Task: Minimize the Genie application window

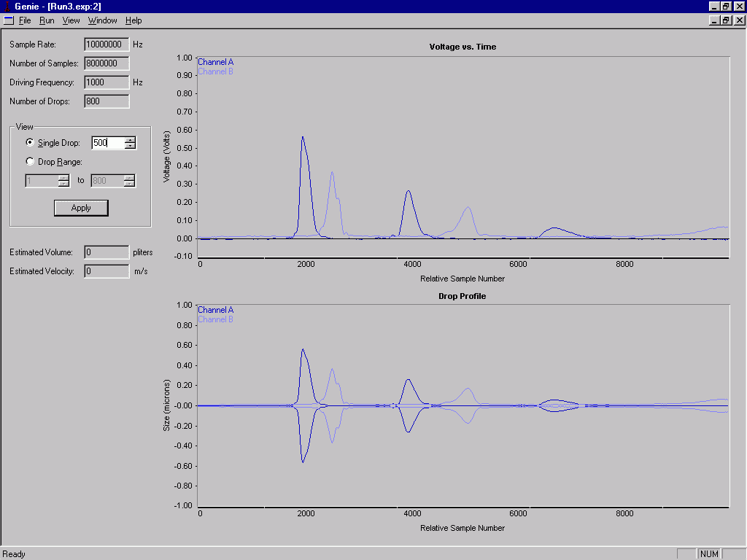Action: pyautogui.click(x=714, y=6)
